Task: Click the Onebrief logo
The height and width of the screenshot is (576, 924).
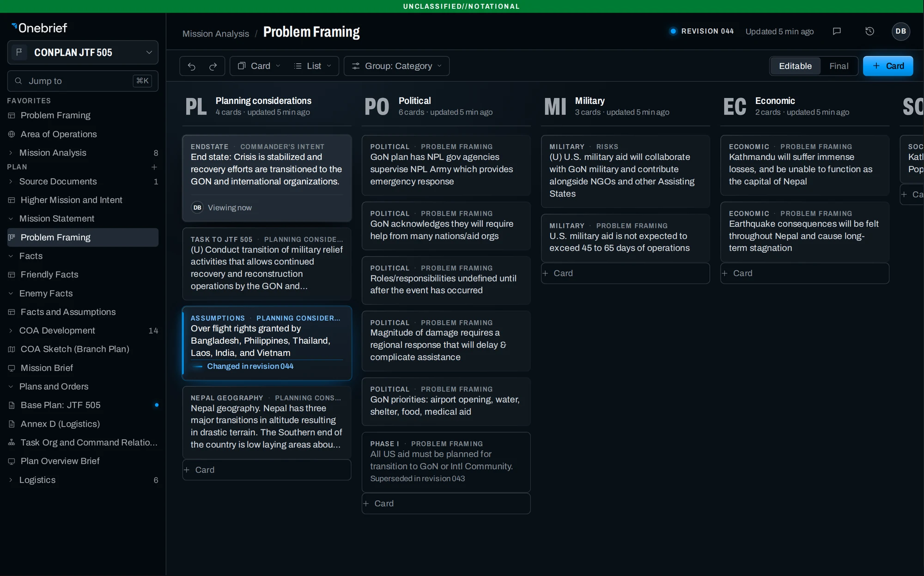Action: pos(39,28)
